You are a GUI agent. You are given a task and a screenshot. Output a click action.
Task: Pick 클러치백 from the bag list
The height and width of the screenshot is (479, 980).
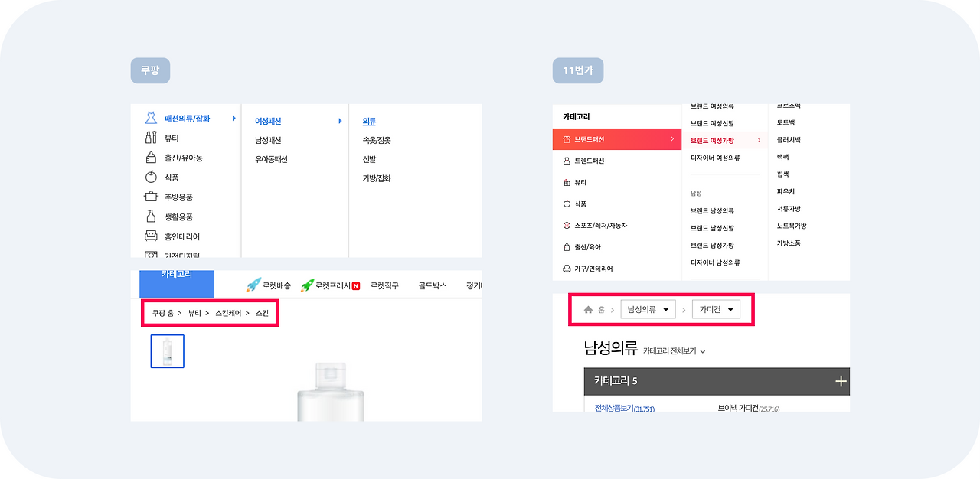[x=789, y=140]
